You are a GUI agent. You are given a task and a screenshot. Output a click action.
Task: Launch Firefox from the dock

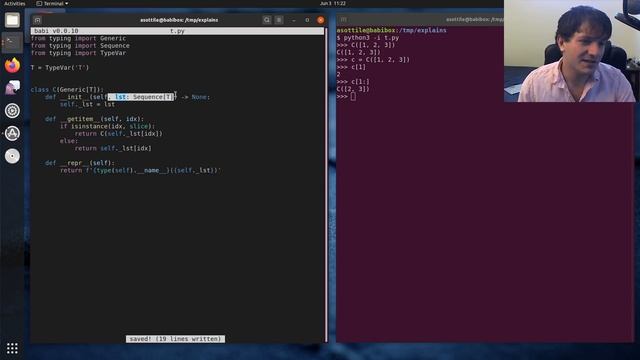(x=12, y=65)
